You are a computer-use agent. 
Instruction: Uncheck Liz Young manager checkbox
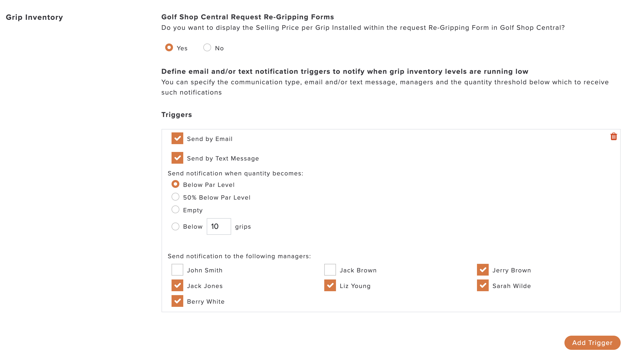[330, 285]
